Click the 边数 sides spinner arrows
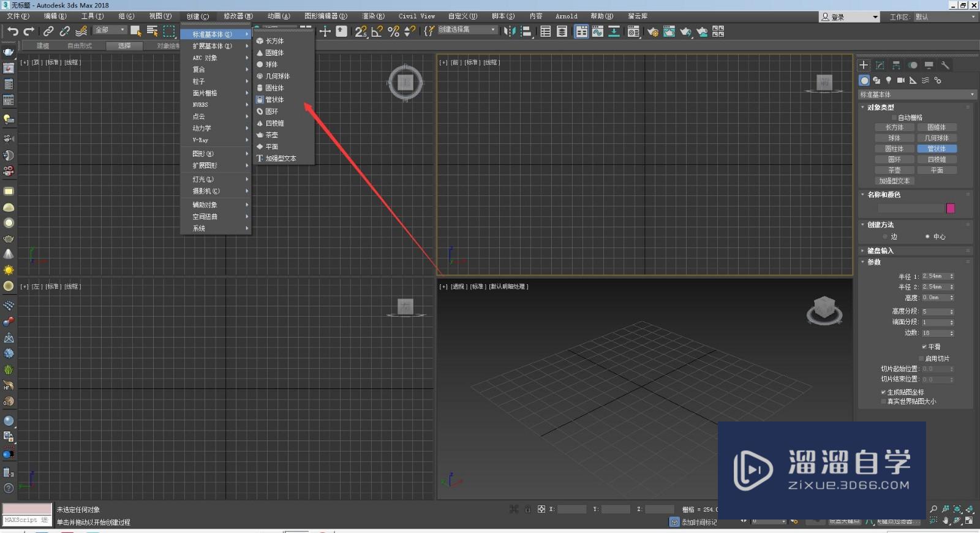 pyautogui.click(x=952, y=333)
